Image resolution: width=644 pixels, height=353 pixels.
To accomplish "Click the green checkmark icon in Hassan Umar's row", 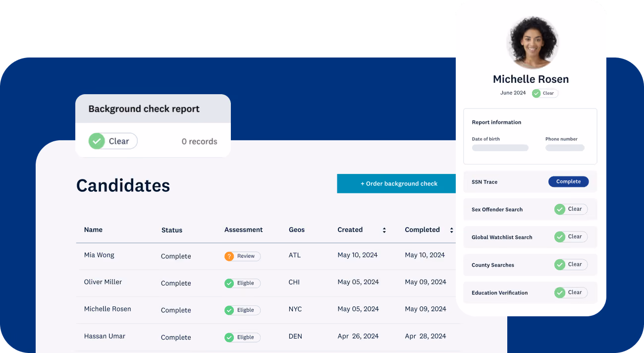I will tap(229, 337).
